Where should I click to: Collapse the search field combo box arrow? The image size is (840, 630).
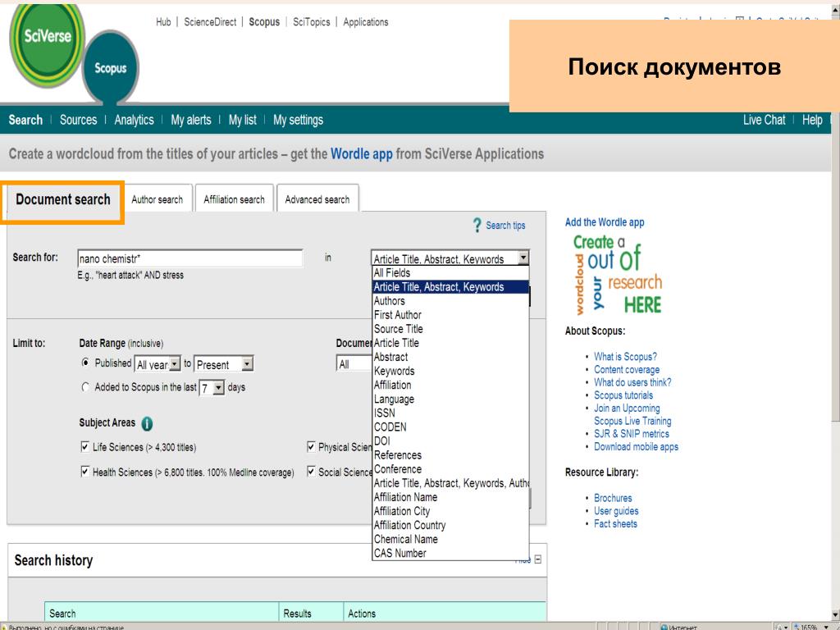[x=523, y=258]
